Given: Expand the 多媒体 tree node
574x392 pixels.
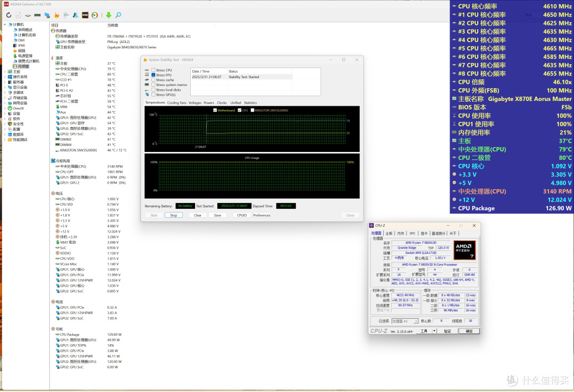Looking at the screenshot, I should pos(5,92).
